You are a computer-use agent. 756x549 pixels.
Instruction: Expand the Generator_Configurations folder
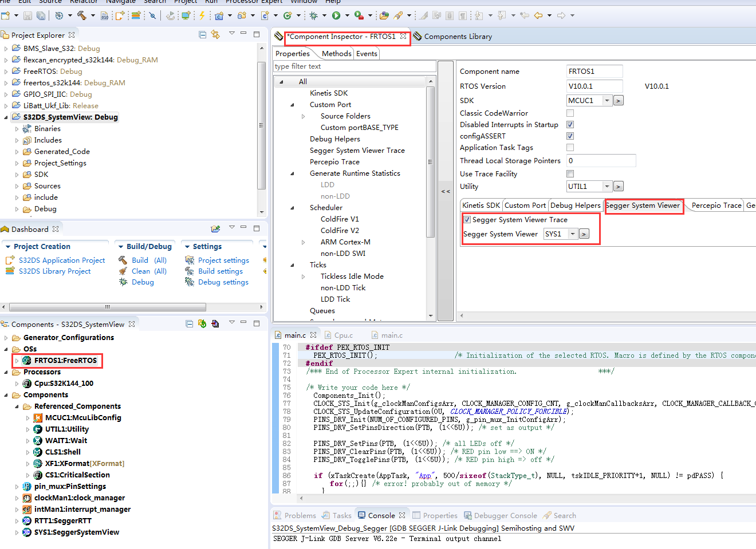(x=6, y=338)
